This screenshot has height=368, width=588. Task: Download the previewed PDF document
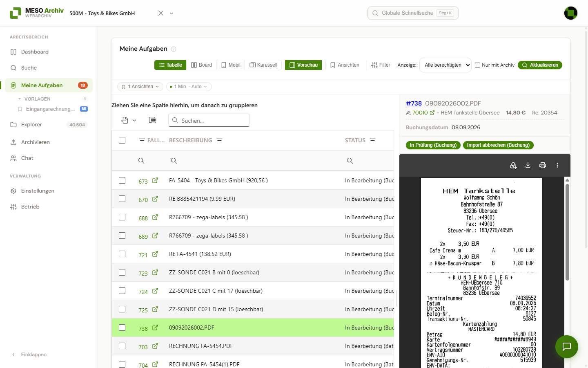pos(528,165)
